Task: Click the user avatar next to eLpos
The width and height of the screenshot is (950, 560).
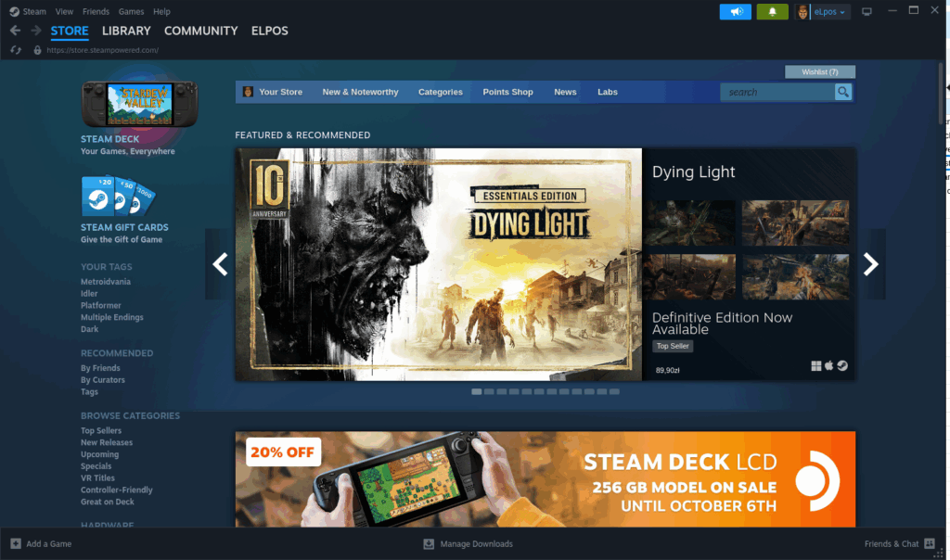Action: [802, 11]
